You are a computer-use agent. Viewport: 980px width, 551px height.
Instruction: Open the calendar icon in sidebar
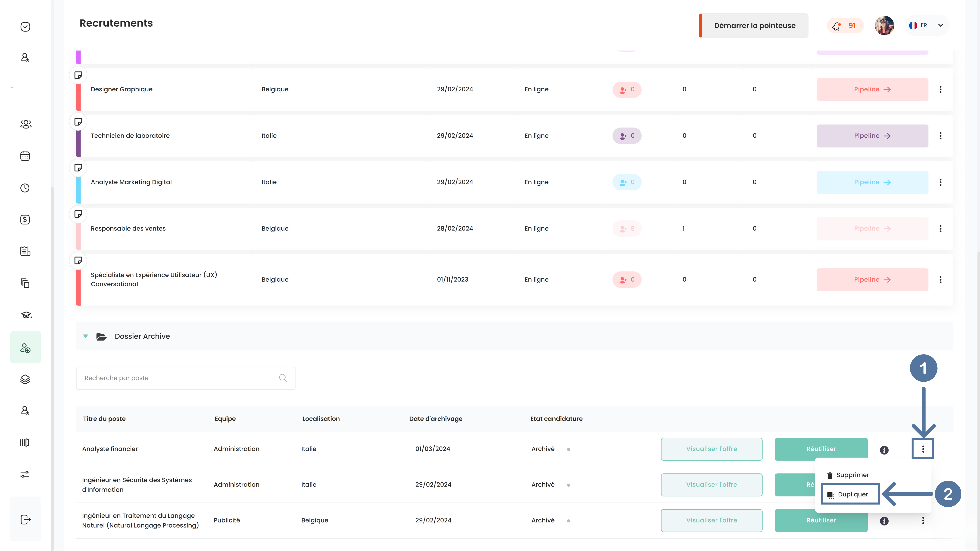pyautogui.click(x=25, y=156)
